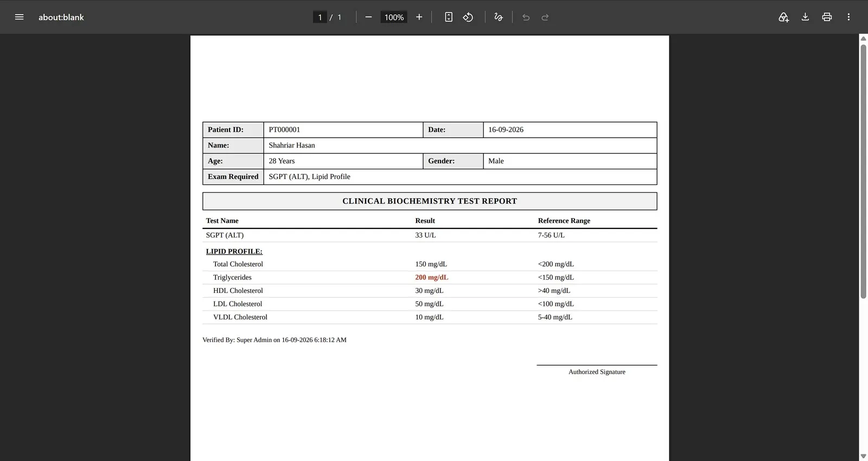Rotate the document counterclockwise
This screenshot has height=461, width=868.
[468, 17]
